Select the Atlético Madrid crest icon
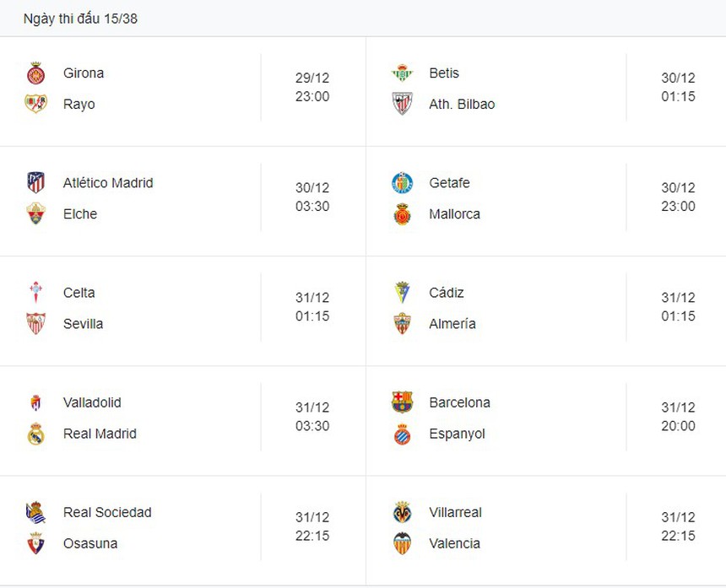 [x=35, y=183]
